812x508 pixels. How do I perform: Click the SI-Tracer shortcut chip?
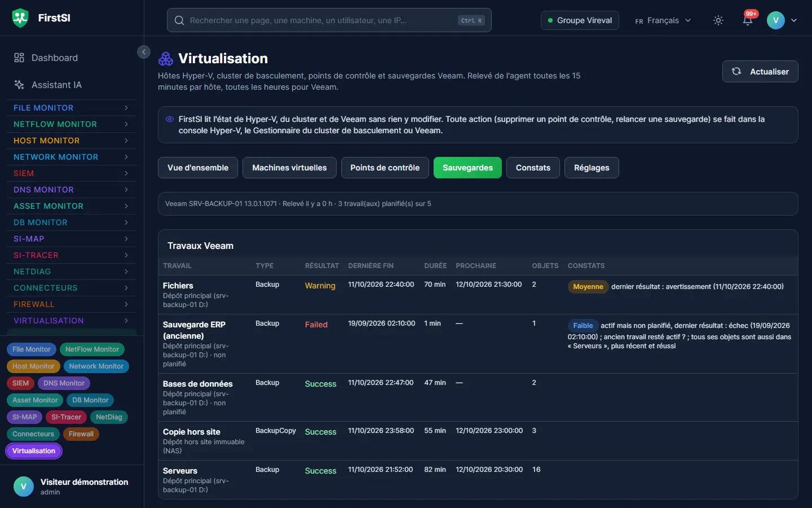[x=67, y=417]
